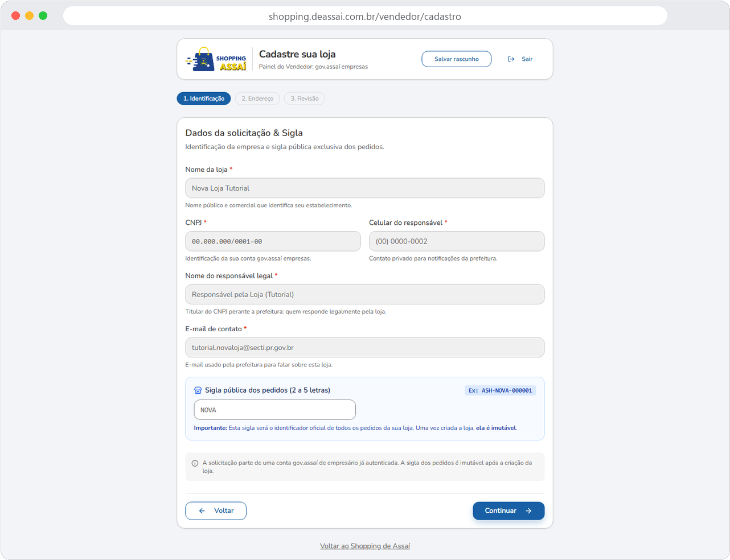Click into the CNPJ input field
The image size is (730, 560).
click(x=273, y=241)
